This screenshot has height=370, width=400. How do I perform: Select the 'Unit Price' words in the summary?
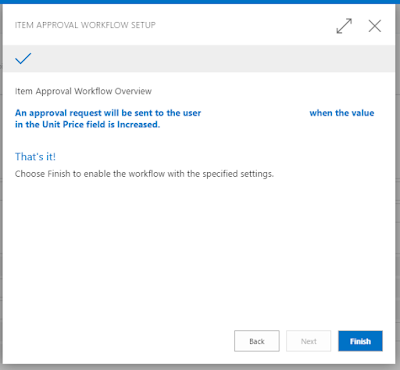point(63,124)
